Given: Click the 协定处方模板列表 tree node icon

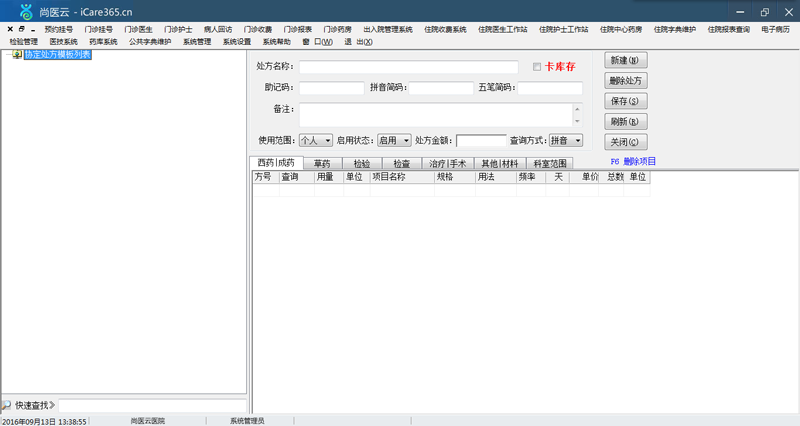Looking at the screenshot, I should point(17,54).
